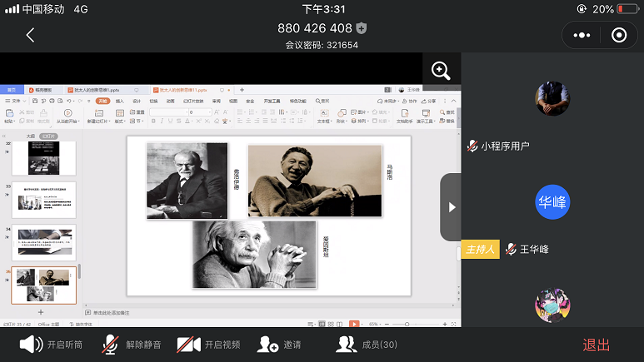Open the 开发工具 ribbon tab

coord(272,101)
